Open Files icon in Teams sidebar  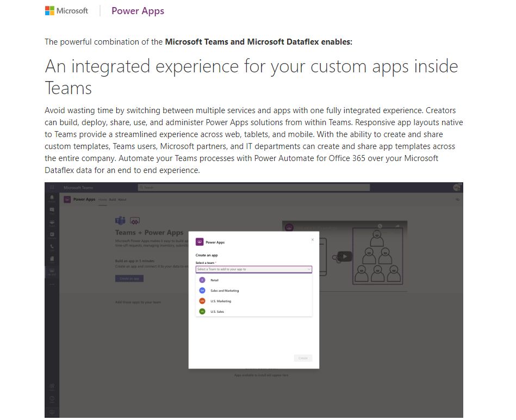pos(52,259)
